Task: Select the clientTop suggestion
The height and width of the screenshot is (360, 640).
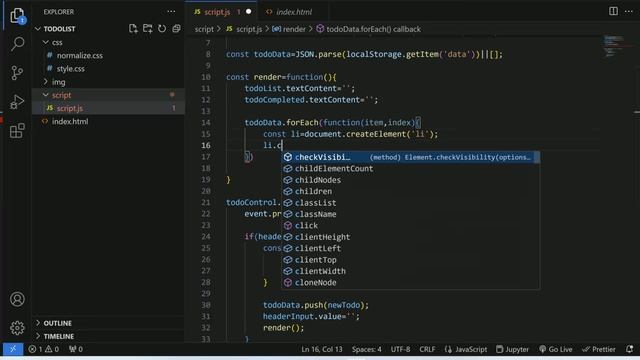Action: 411,260
